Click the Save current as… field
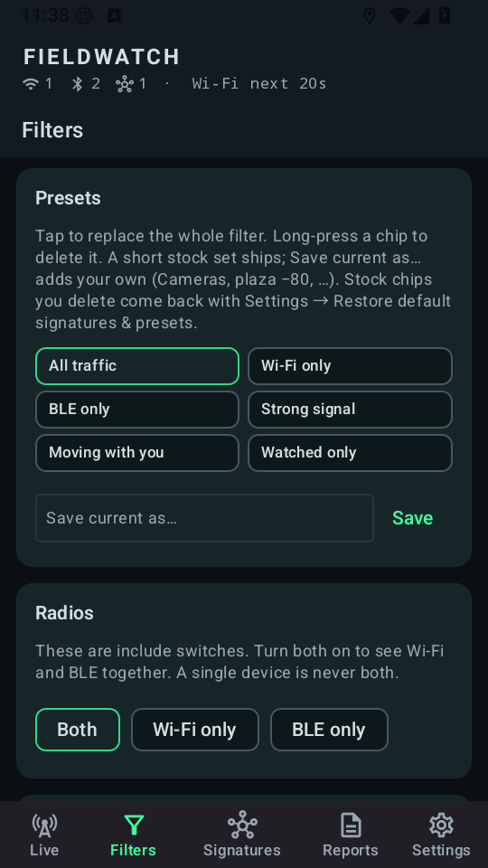The width and height of the screenshot is (488, 868). (x=205, y=518)
